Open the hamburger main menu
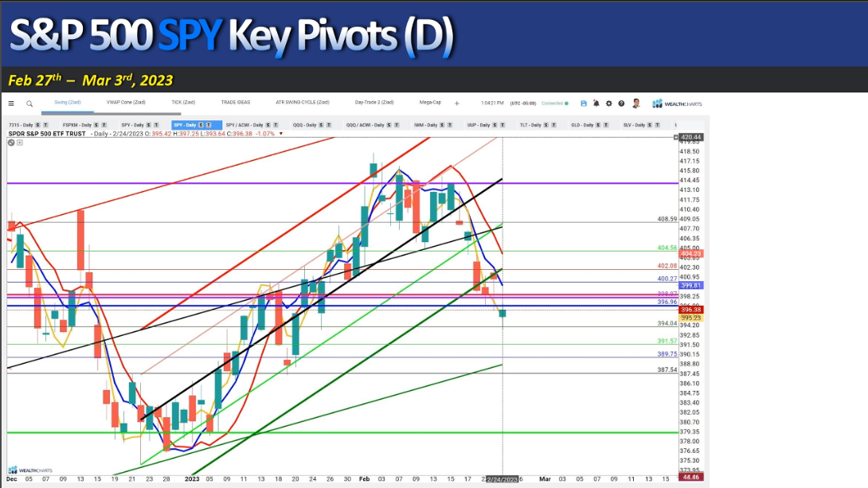The image size is (868, 488). [11, 103]
